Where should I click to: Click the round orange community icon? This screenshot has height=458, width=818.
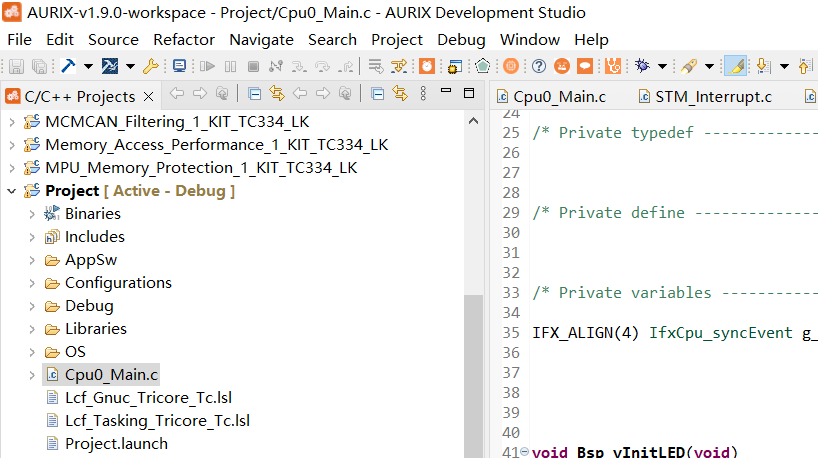[x=562, y=66]
